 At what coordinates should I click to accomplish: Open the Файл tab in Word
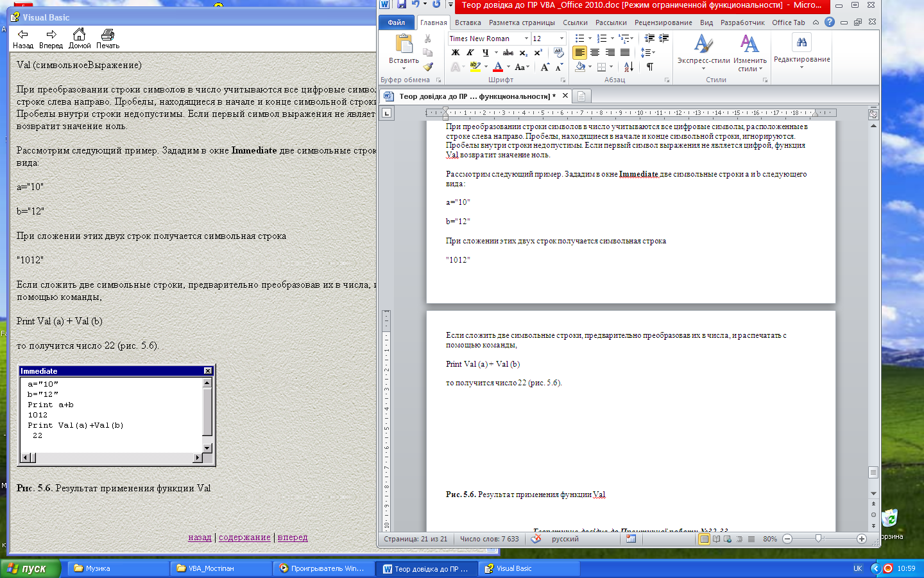397,22
